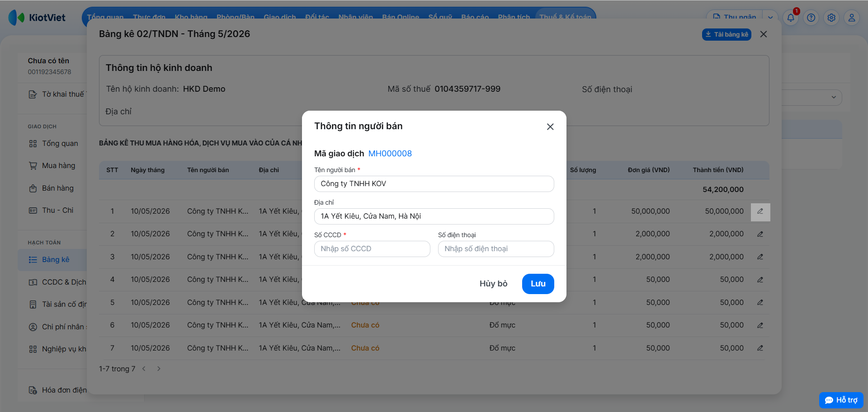Screen dimensions: 868x412
Task: Open the settings gear icon
Action: pyautogui.click(x=831, y=18)
